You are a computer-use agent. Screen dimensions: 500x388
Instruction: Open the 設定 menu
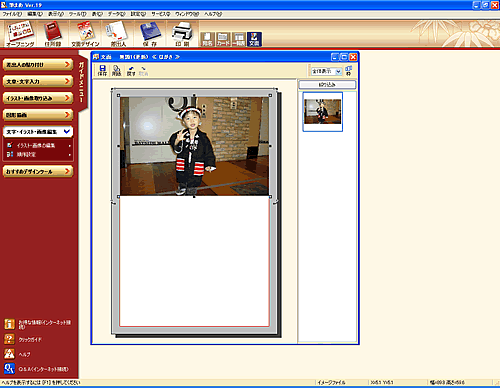coord(138,14)
